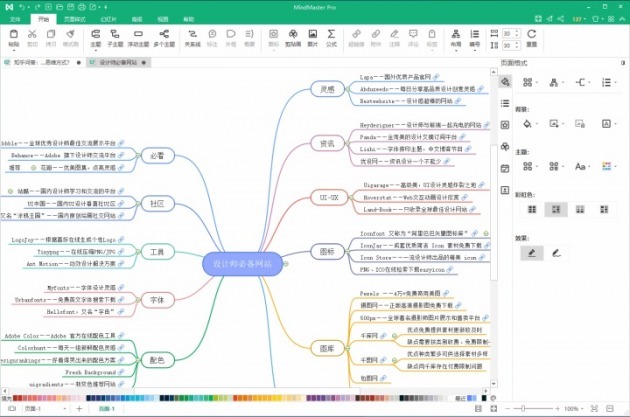Open the task calendar icon in side panel strip
This screenshot has height=417, width=630.
pos(505,168)
